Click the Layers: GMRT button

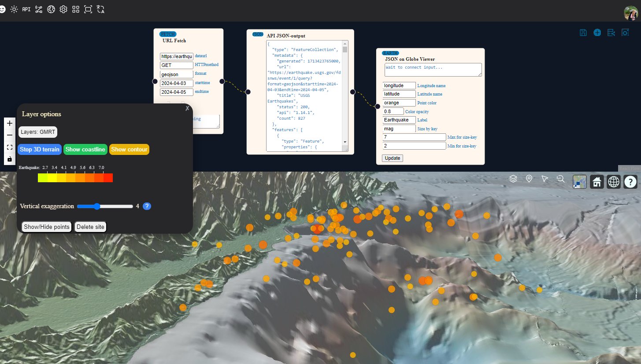pyautogui.click(x=38, y=132)
